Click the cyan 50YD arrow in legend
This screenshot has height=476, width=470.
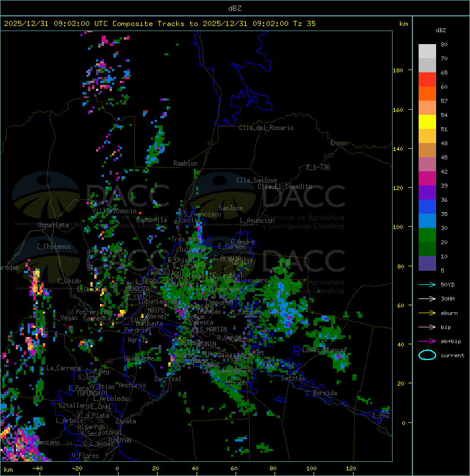coord(427,285)
